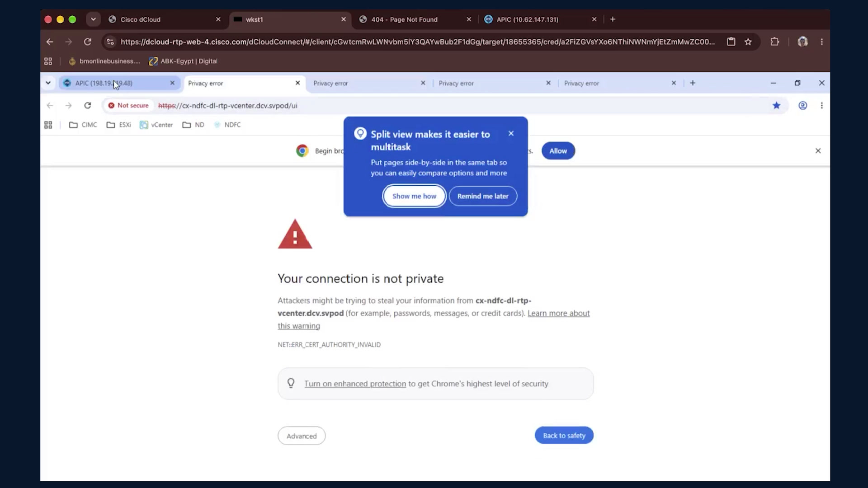This screenshot has width=868, height=488.
Task: Click the Not secure indicator chip
Action: 128,105
